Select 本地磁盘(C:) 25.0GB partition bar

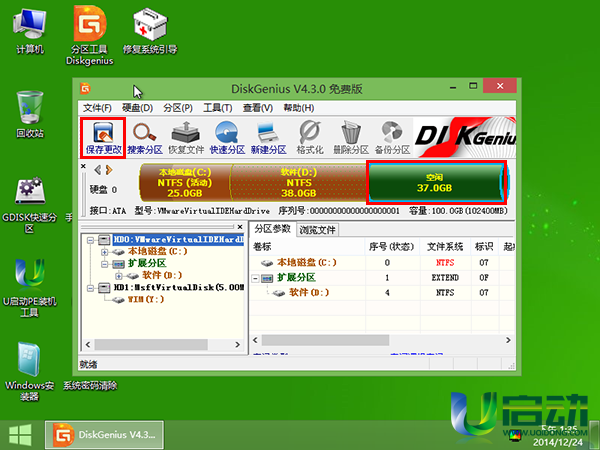click(185, 183)
